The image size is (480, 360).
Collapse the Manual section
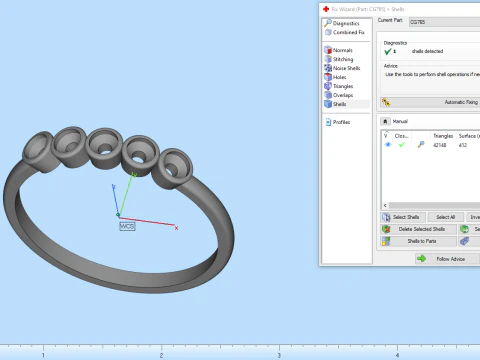385,121
